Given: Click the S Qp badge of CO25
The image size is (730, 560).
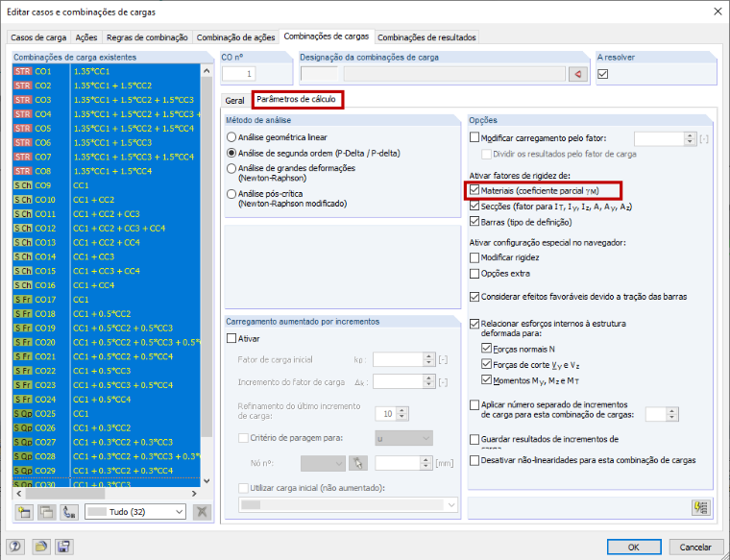Looking at the screenshot, I should click(x=22, y=413).
